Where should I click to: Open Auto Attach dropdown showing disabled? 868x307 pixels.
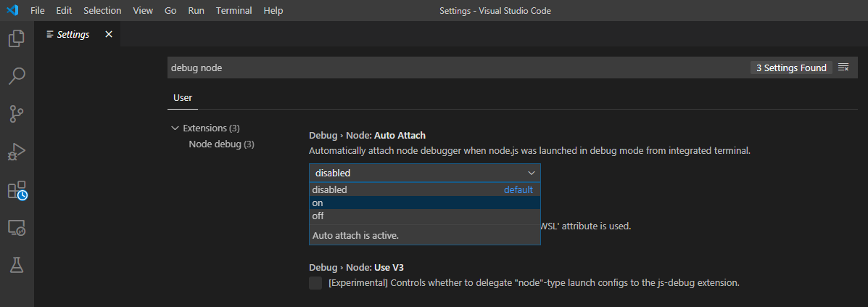pyautogui.click(x=424, y=173)
